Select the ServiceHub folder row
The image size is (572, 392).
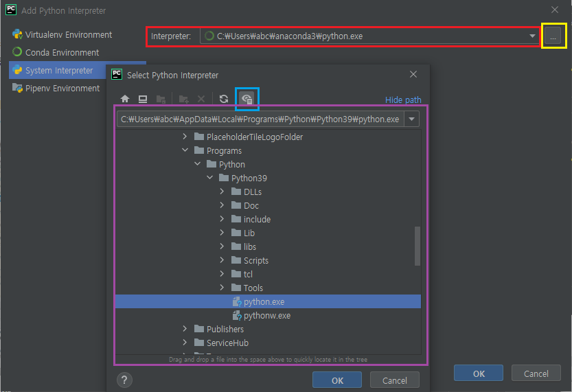click(268, 343)
